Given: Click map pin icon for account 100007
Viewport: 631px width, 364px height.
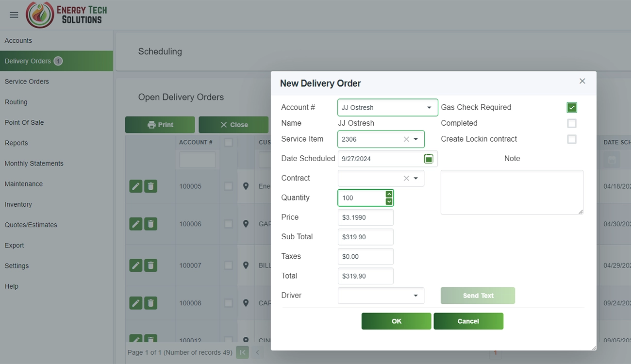Looking at the screenshot, I should point(246,265).
